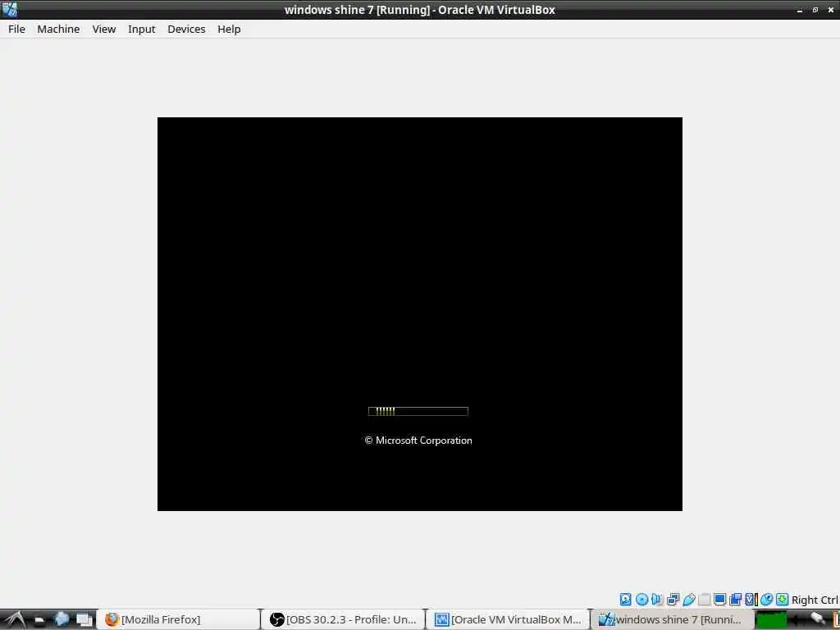Click the audio status icon
Image resolution: width=840 pixels, height=630 pixels.
(x=657, y=600)
